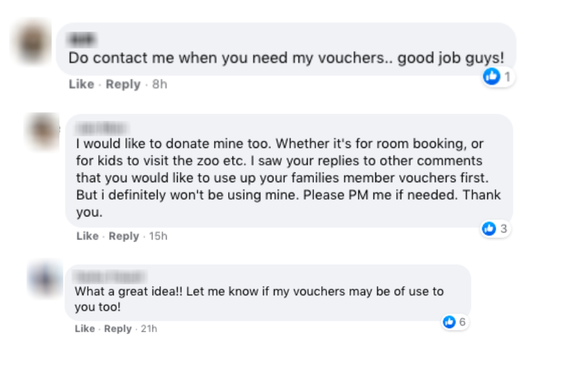Open author name above 'What a great idea'
The width and height of the screenshot is (588, 385).
pyautogui.click(x=110, y=276)
